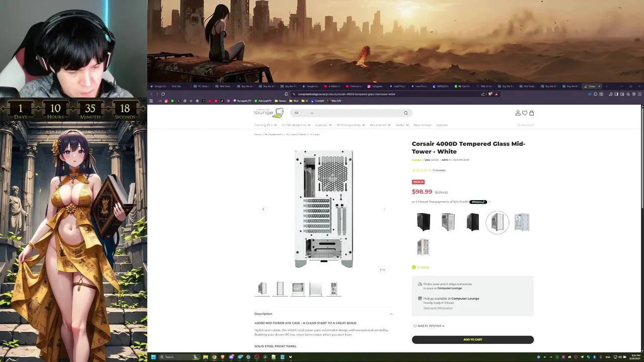Screen dimensions: 644x362
Task: Open the My Account link
Action: (525, 125)
